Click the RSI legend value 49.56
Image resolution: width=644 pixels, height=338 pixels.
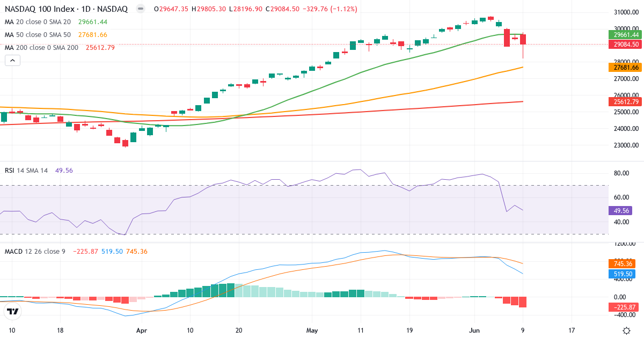(64, 171)
